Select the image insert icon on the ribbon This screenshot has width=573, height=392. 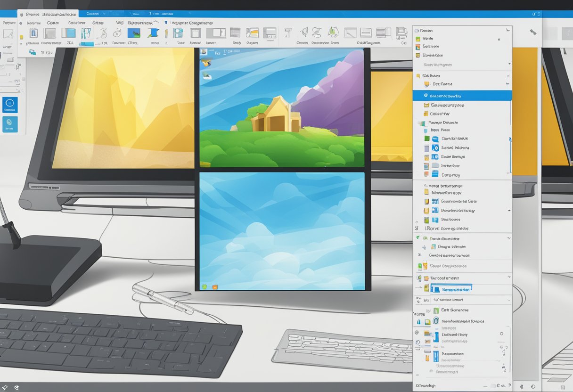(x=133, y=33)
